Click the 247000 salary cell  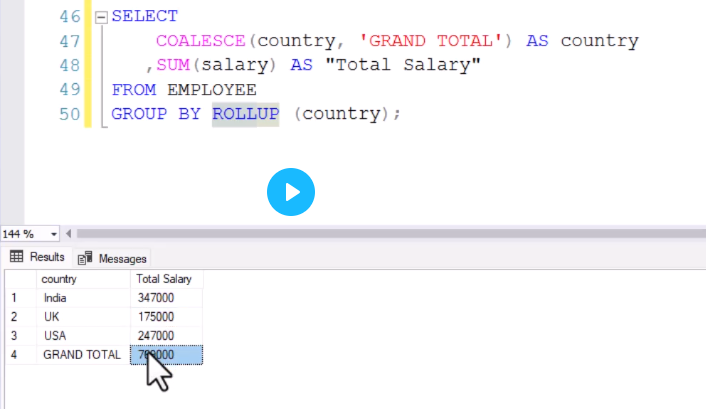tap(166, 336)
